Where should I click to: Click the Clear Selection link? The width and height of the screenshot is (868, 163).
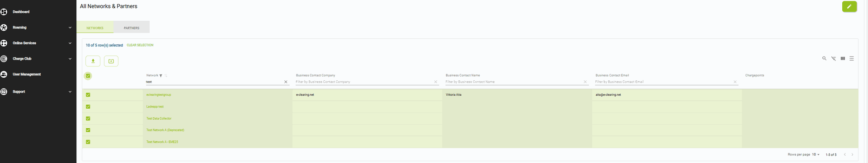click(x=140, y=45)
